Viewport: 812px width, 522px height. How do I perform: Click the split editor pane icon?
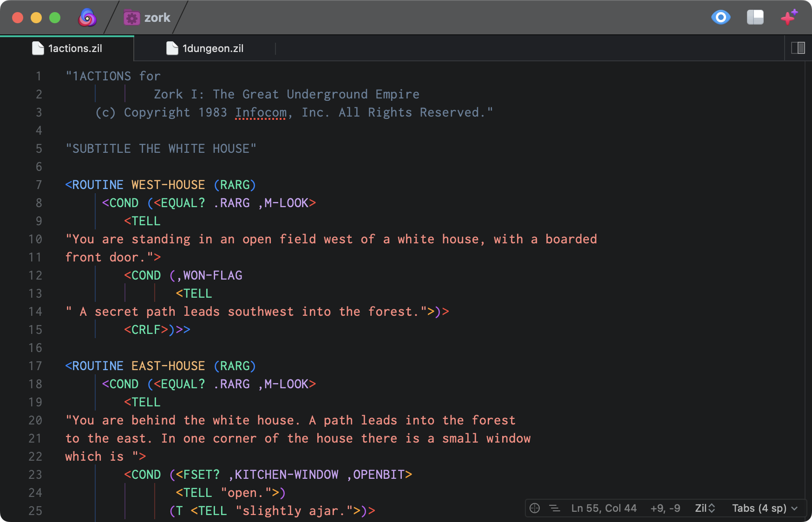798,48
